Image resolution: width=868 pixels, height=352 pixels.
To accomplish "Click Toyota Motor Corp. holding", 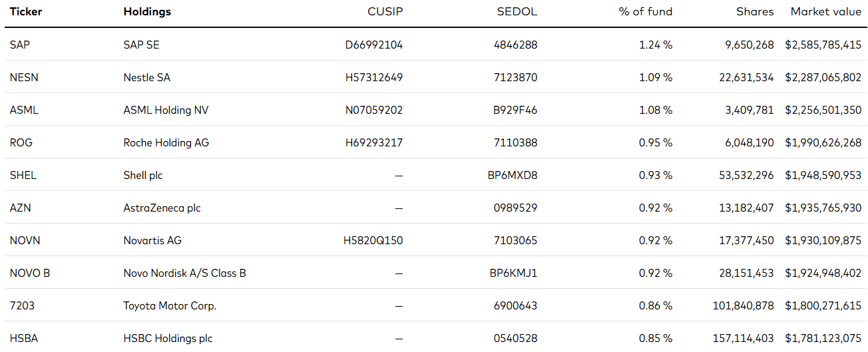I will point(170,305).
